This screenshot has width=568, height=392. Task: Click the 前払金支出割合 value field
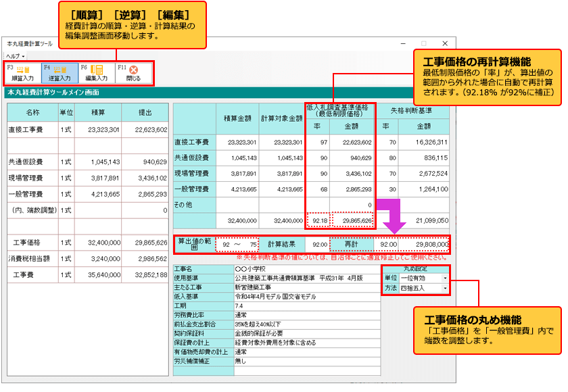pyautogui.click(x=304, y=324)
